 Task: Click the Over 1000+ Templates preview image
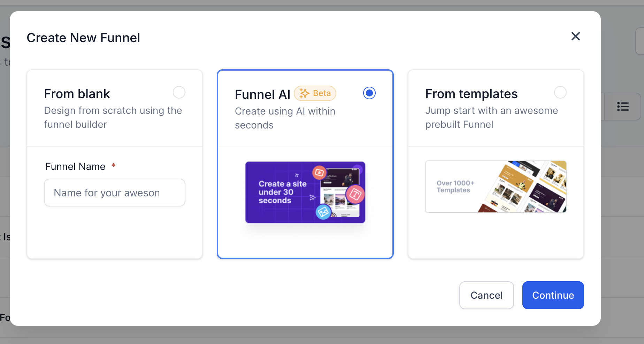(496, 187)
